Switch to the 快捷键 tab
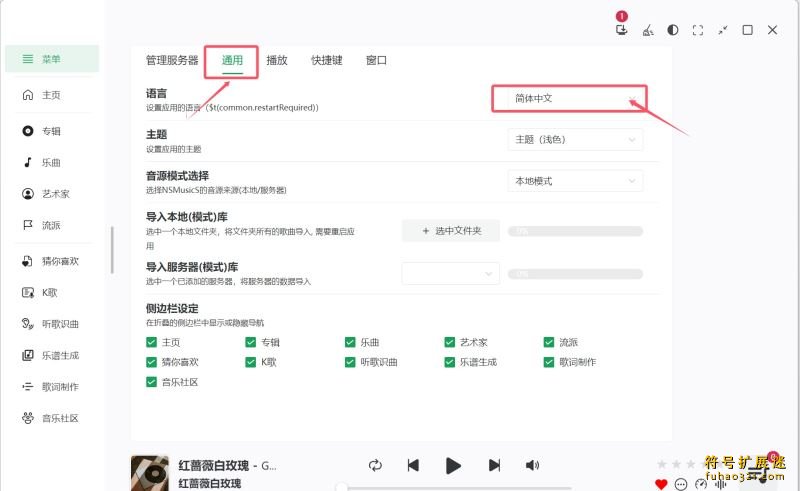Image resolution: width=800 pixels, height=491 pixels. point(327,60)
